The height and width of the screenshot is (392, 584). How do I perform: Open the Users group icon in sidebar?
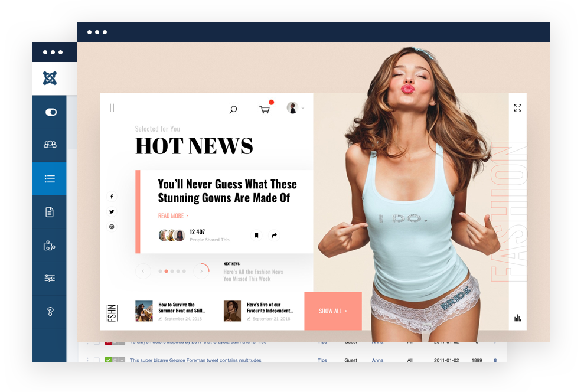pyautogui.click(x=50, y=145)
